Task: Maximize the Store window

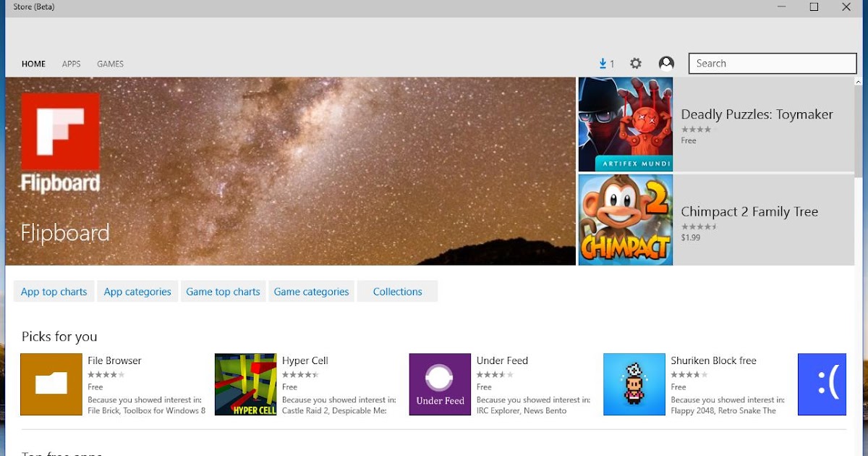Action: [814, 7]
